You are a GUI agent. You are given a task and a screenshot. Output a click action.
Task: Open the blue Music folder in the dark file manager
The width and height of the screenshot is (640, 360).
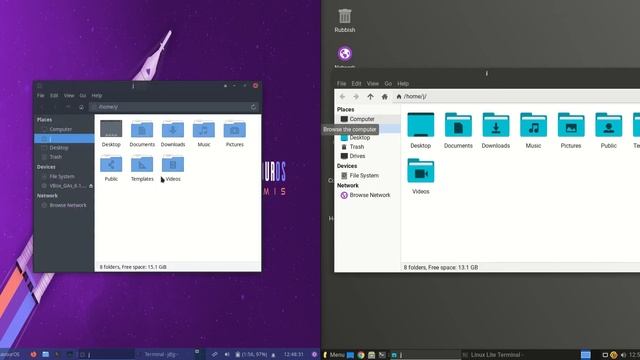[x=204, y=130]
